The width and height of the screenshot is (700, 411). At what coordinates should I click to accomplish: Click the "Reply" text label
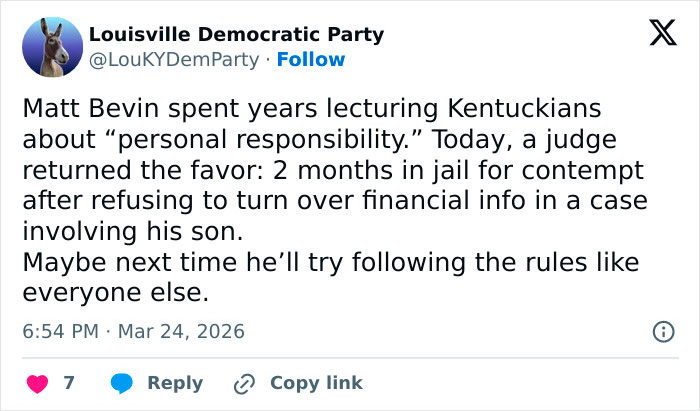(175, 383)
